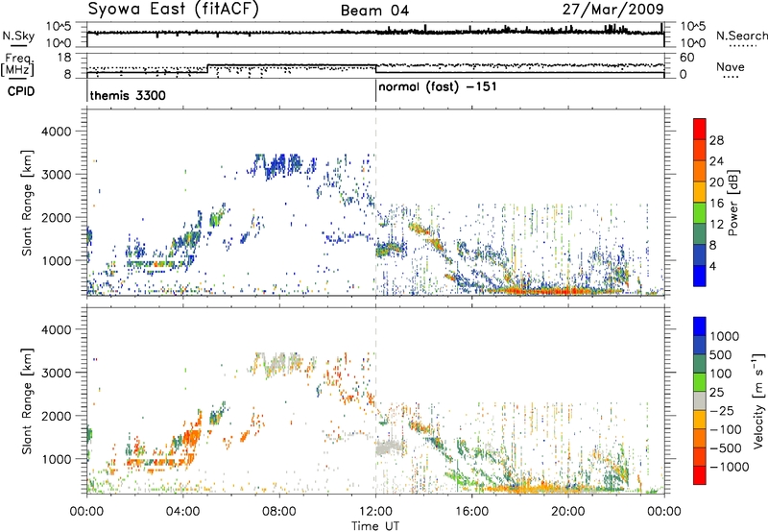Click the N.Sky noise trace strip
768x532 pixels.
tap(375, 35)
